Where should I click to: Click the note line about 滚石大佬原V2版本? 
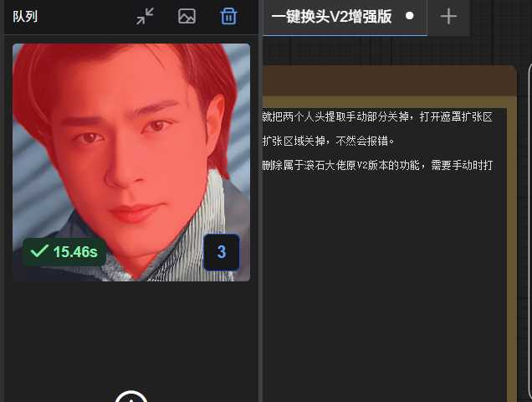tap(377, 165)
